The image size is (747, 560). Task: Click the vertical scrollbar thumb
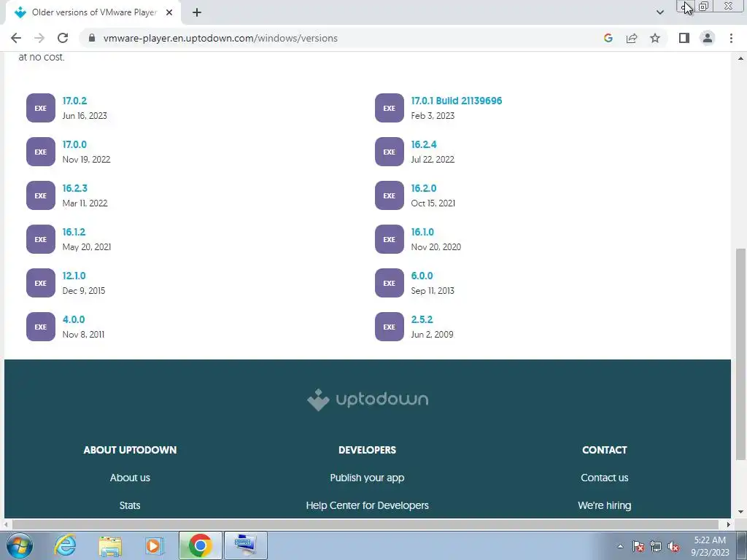(x=741, y=354)
